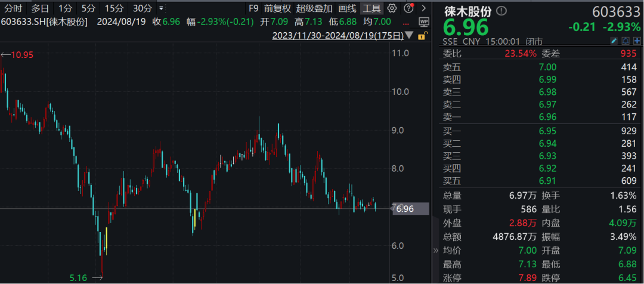Click 振幅 value 3.49%
Screen dimensions: 644x284
point(624,237)
